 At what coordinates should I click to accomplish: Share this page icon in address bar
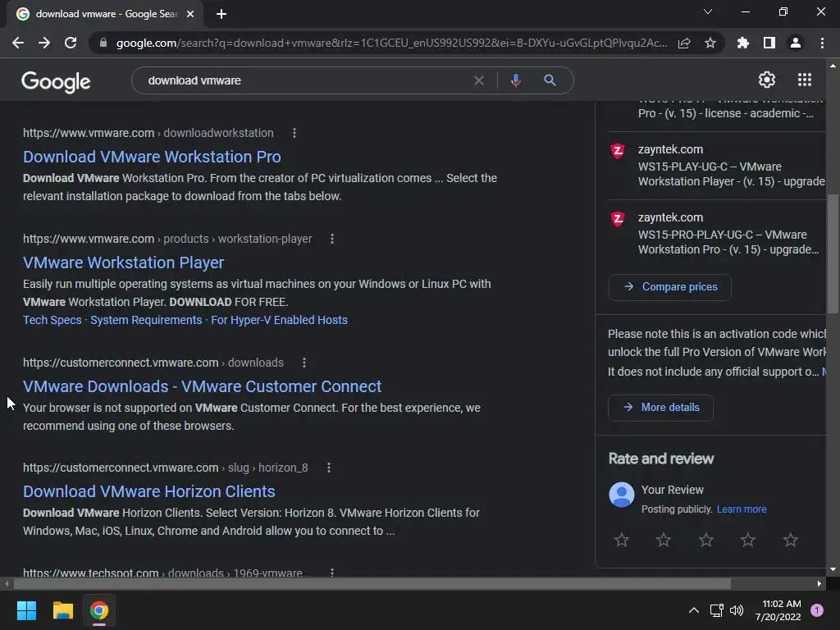684,43
